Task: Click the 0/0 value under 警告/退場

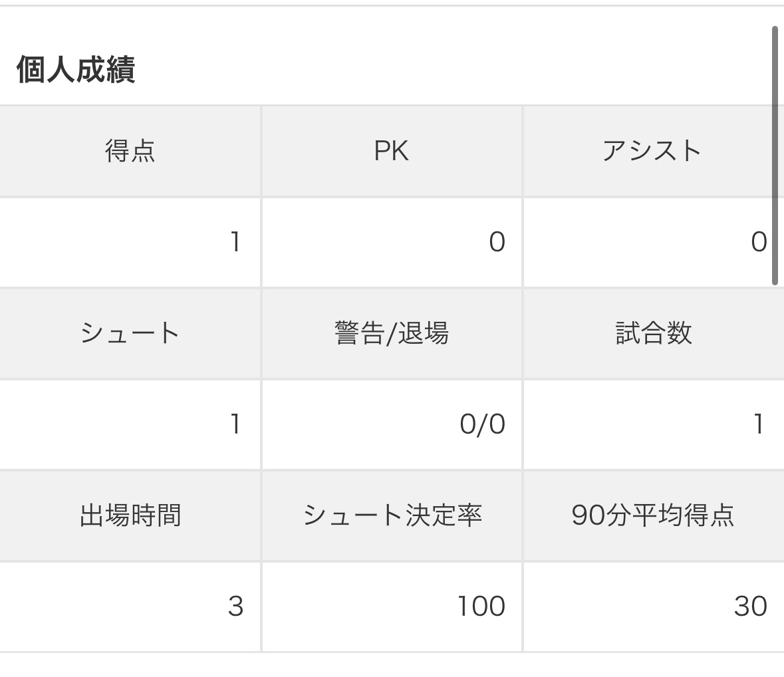Action: [482, 424]
